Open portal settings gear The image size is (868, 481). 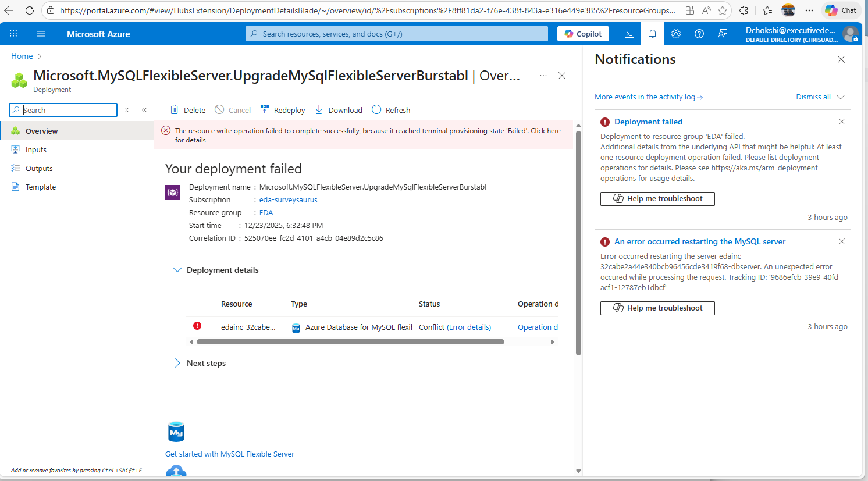tap(676, 34)
